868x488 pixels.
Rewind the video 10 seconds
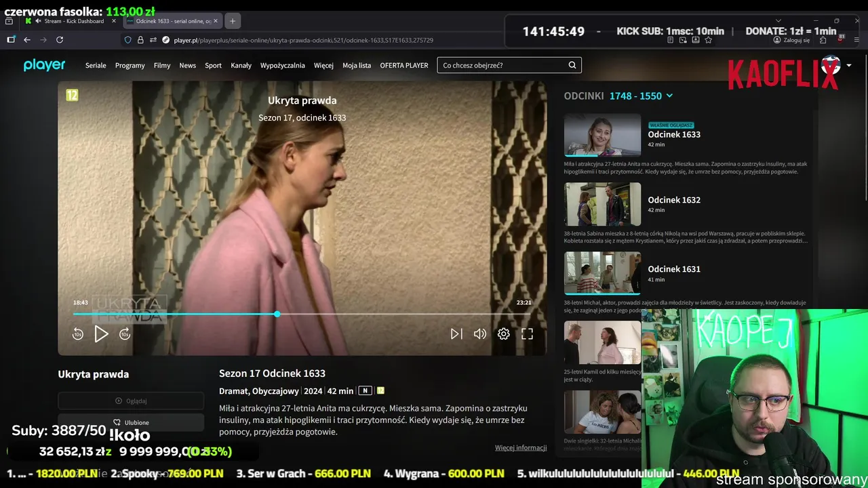point(78,333)
